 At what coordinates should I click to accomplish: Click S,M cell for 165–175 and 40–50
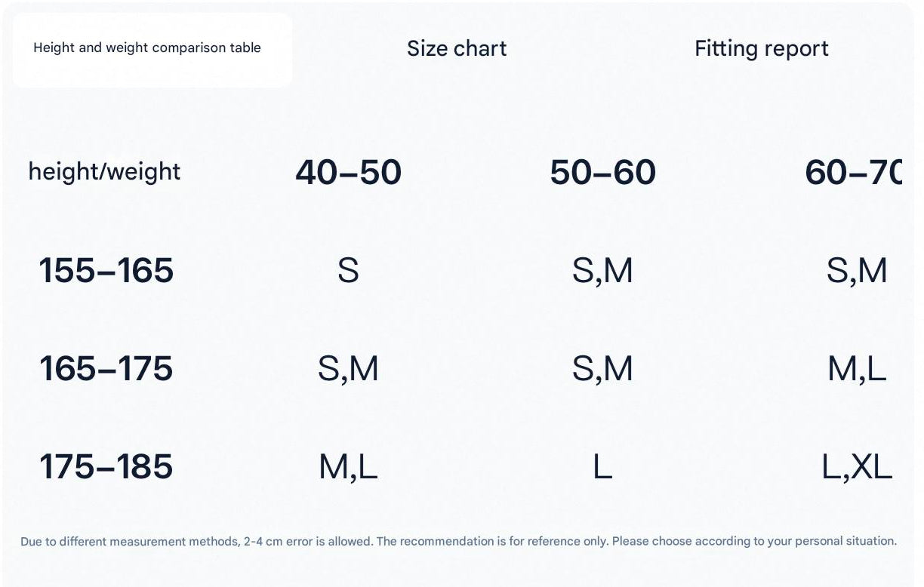(x=348, y=369)
